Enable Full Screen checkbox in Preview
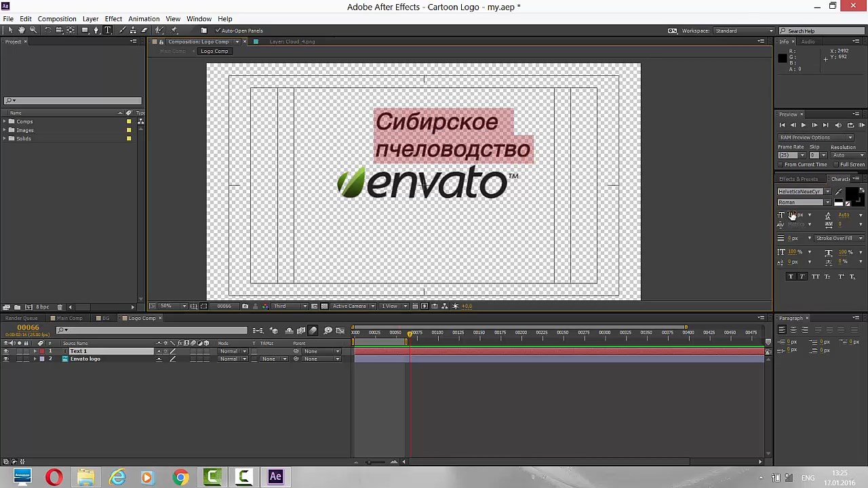The height and width of the screenshot is (488, 868). 836,165
